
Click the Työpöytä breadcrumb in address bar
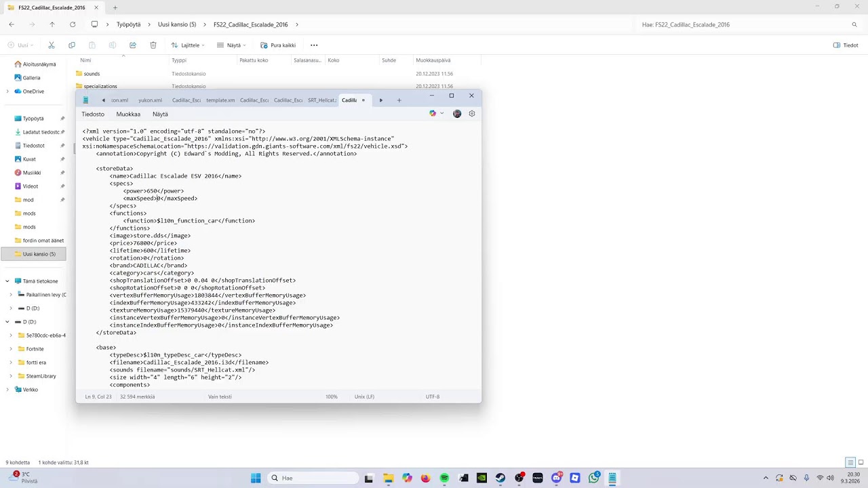point(128,24)
